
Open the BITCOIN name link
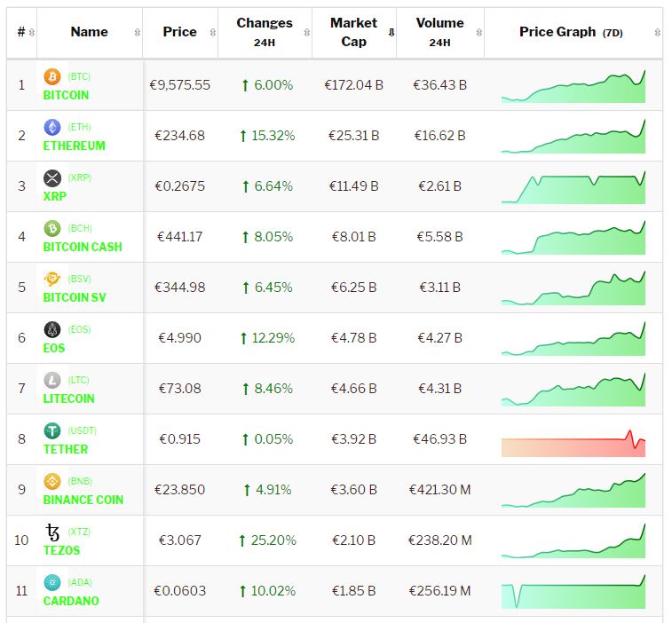66,95
